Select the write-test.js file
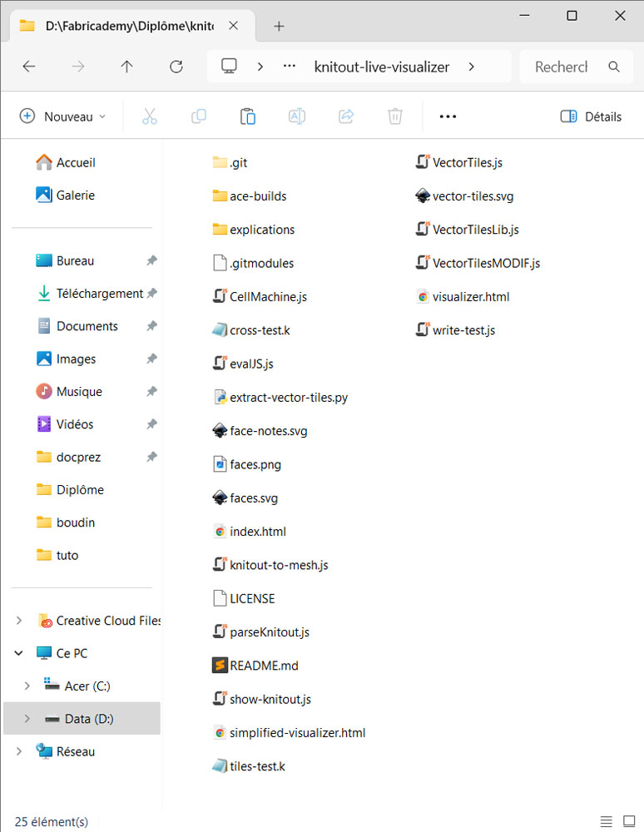 (x=455, y=330)
